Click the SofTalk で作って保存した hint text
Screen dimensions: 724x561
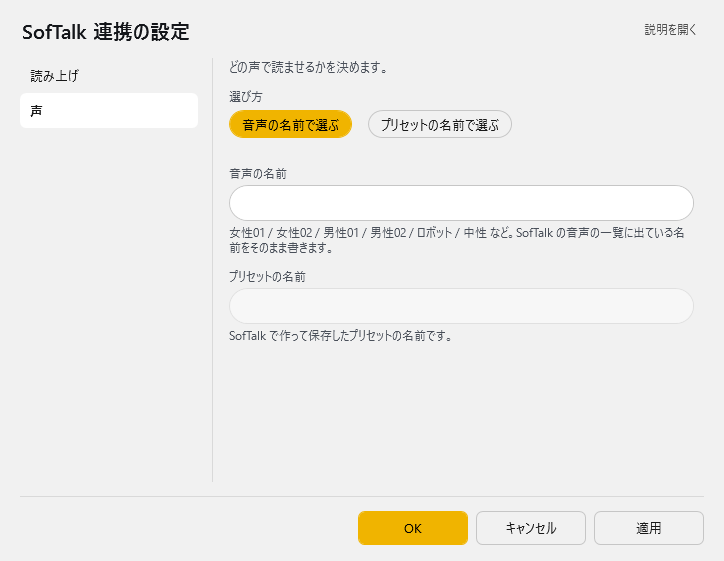340,336
